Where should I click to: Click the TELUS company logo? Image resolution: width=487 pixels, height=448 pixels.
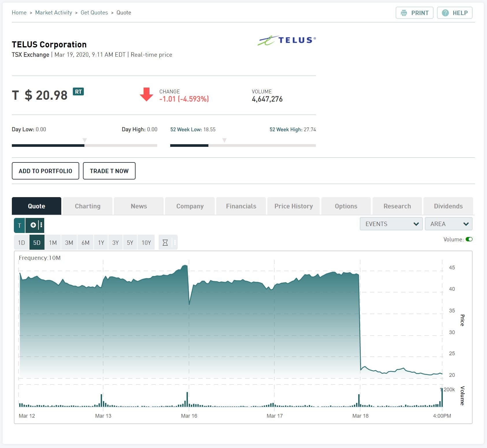tap(286, 40)
